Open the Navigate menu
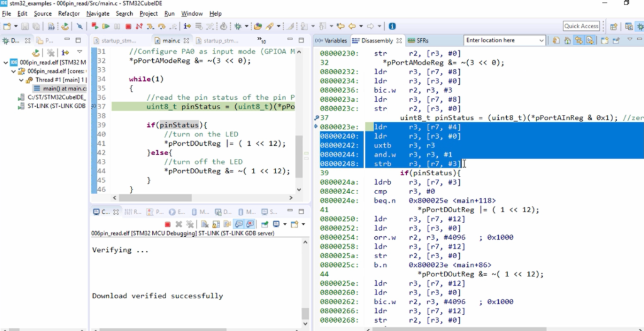This screenshot has height=331, width=644. (97, 14)
